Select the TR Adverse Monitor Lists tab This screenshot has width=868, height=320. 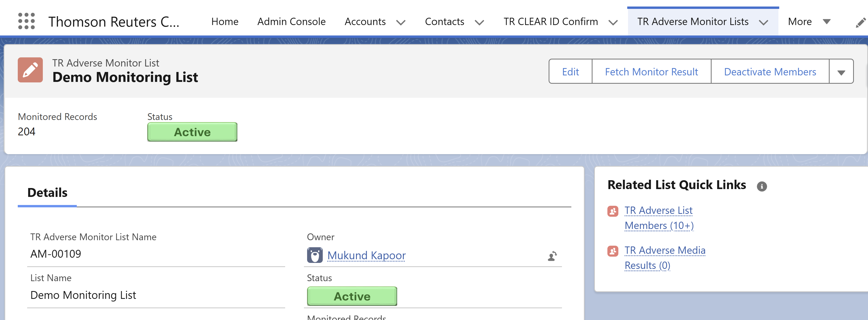click(693, 22)
